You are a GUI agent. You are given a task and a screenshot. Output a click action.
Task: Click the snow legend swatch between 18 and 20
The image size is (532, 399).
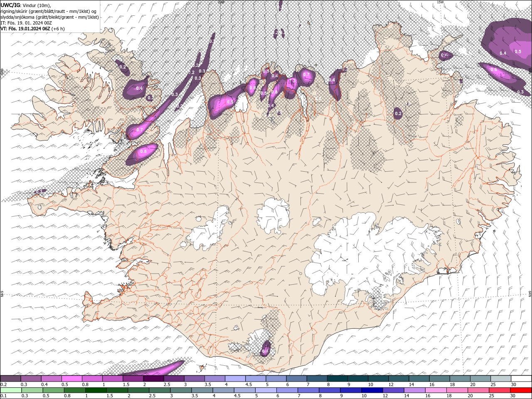[460, 379]
